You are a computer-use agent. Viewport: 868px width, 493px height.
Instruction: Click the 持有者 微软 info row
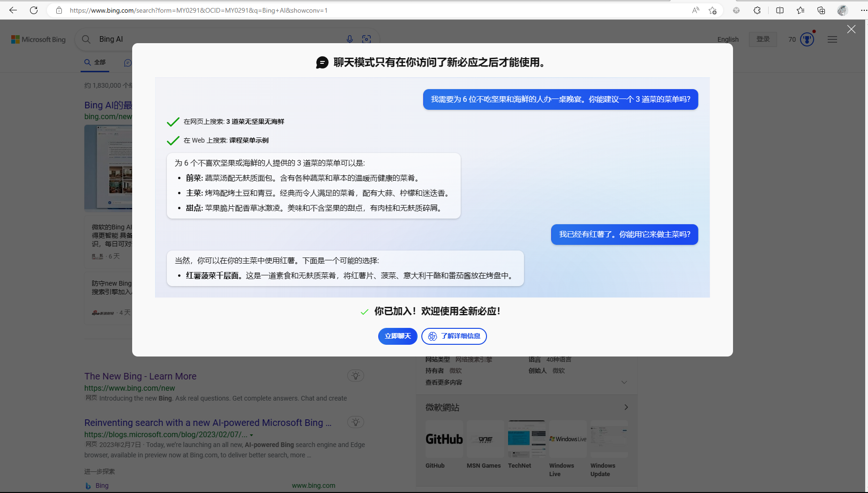pyautogui.click(x=443, y=371)
